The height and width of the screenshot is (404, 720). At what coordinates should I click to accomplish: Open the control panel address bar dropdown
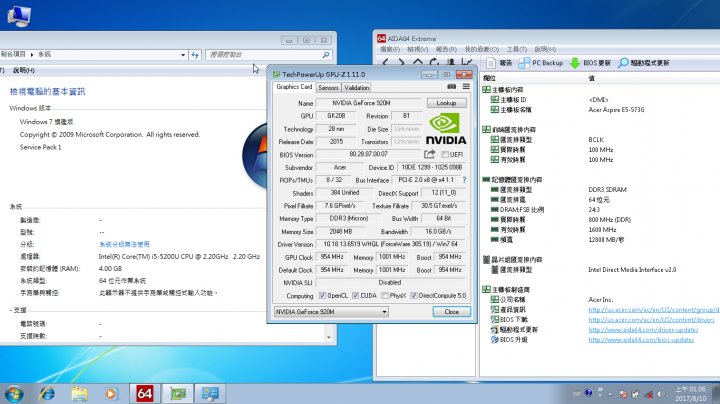point(183,55)
